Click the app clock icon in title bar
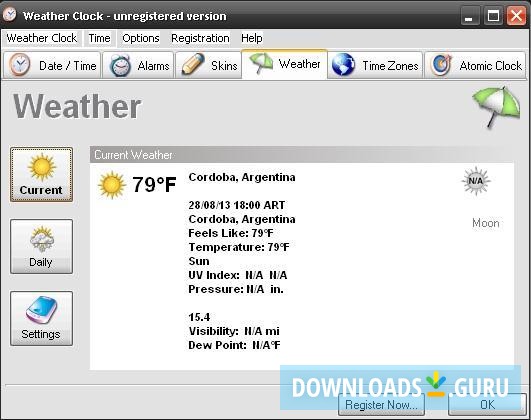 tap(9, 14)
